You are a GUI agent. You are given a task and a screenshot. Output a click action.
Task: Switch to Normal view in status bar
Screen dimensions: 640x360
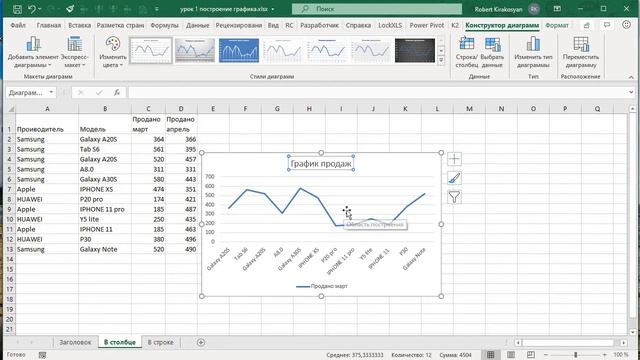coord(491,355)
